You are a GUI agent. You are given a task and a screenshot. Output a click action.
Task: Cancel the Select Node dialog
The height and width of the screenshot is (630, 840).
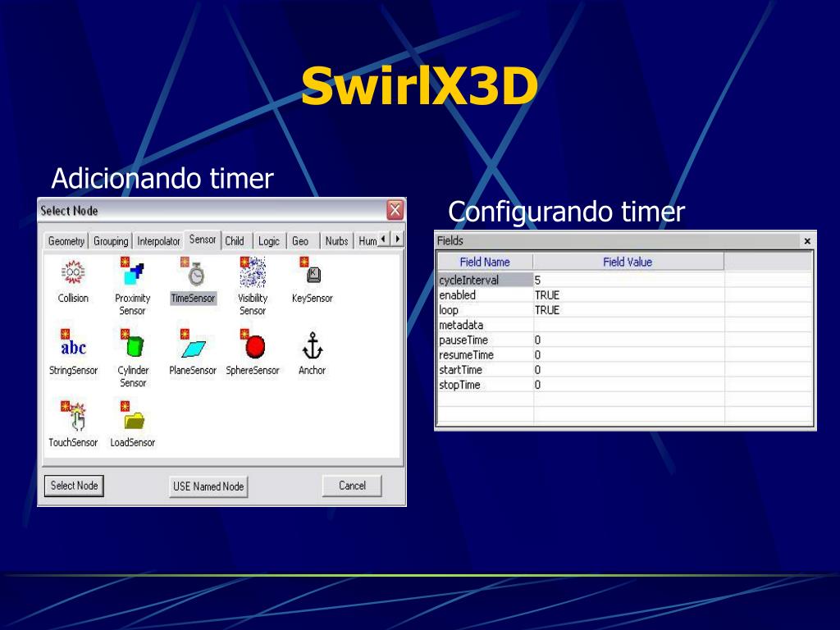click(352, 486)
